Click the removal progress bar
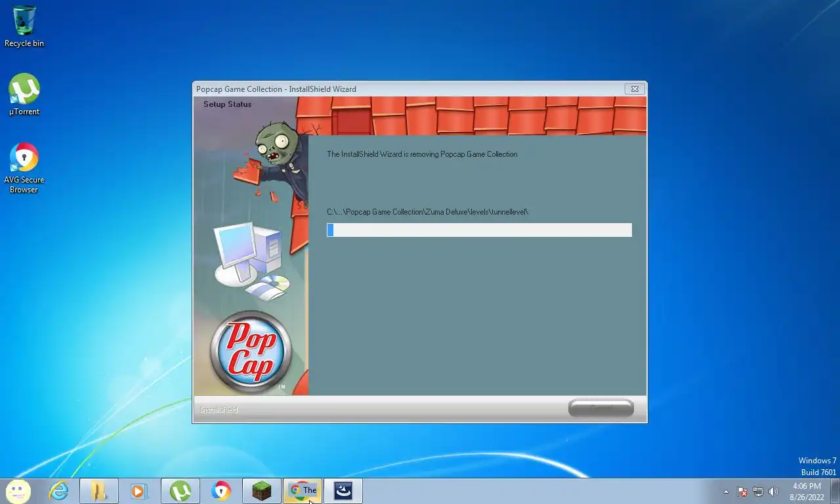 tap(479, 230)
